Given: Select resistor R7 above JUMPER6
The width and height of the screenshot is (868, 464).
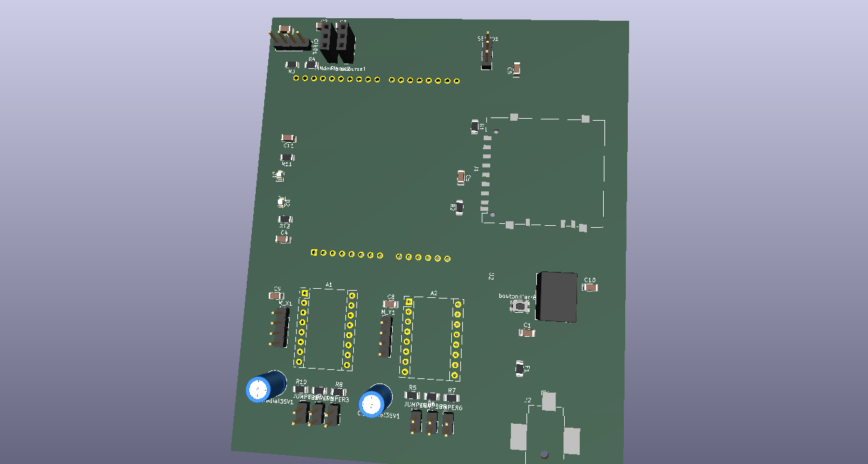Looking at the screenshot, I should pos(451,398).
